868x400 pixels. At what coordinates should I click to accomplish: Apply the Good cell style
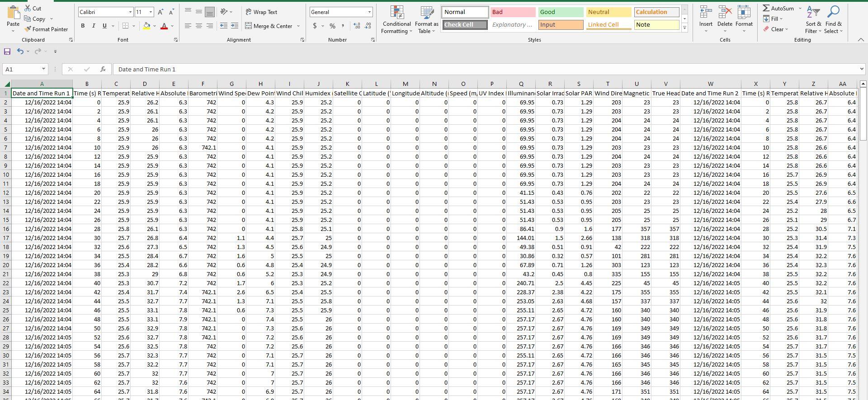(x=560, y=12)
